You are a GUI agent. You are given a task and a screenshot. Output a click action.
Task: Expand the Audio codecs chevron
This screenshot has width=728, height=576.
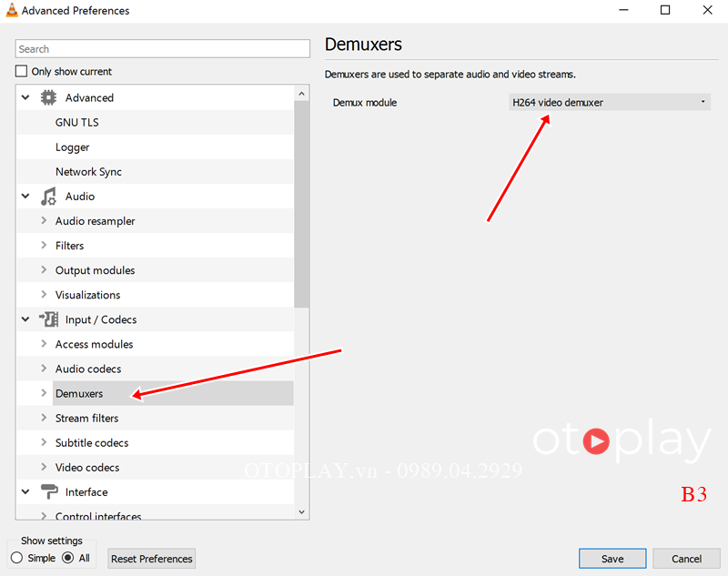[x=44, y=368]
